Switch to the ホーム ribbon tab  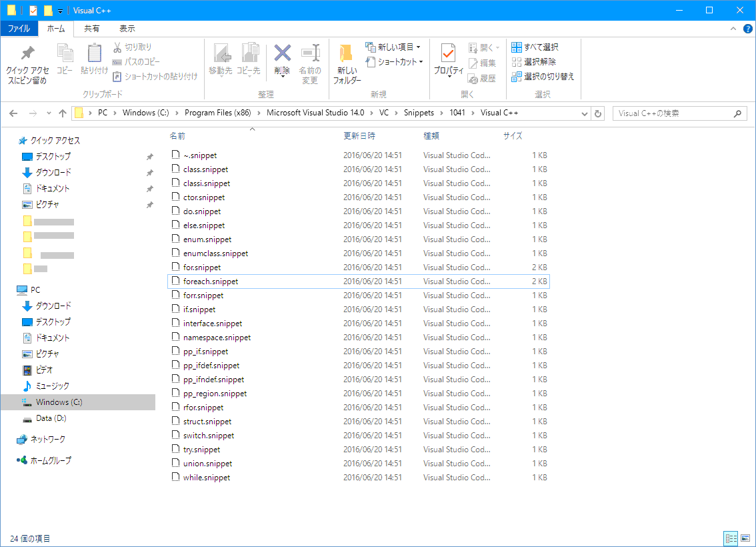[56, 29]
